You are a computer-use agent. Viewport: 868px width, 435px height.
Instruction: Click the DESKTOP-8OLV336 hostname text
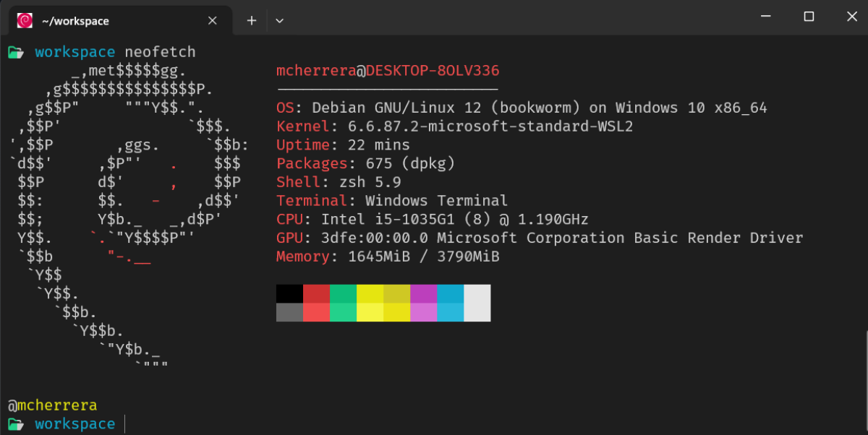tap(433, 71)
